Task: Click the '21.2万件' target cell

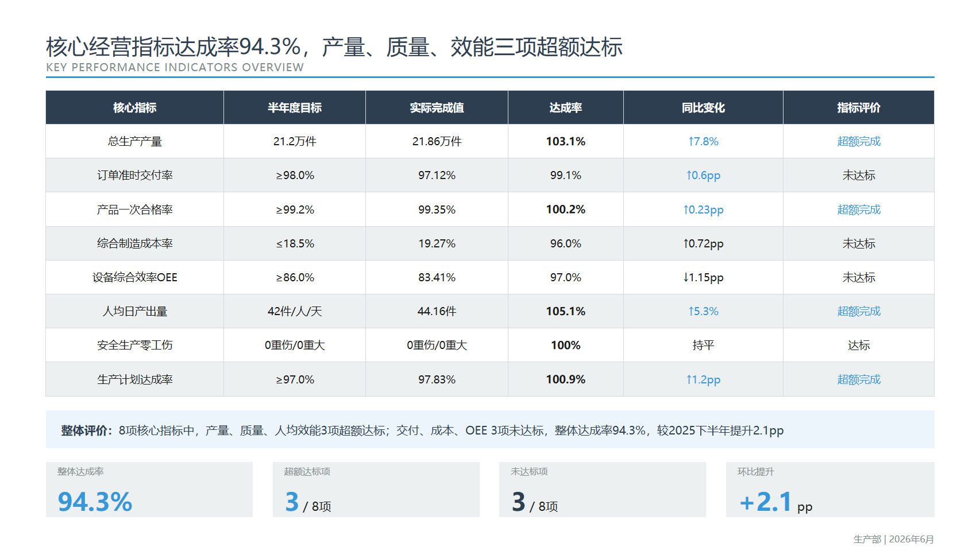Action: point(295,141)
